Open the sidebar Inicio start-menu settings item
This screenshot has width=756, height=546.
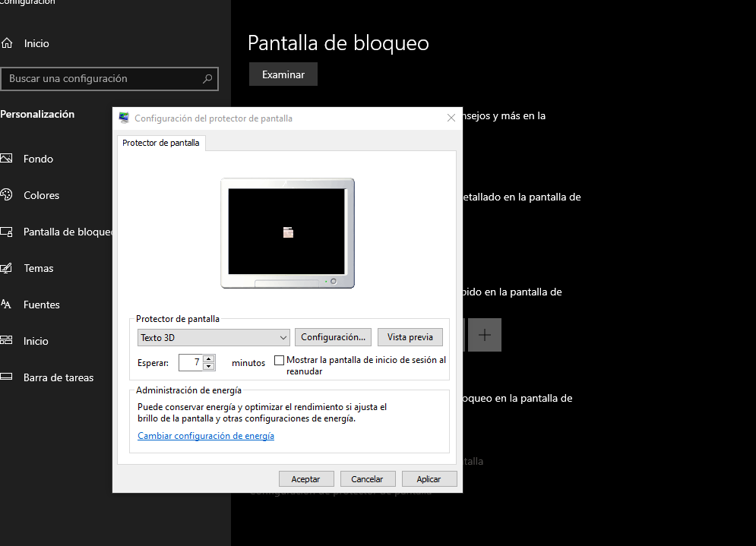[36, 341]
